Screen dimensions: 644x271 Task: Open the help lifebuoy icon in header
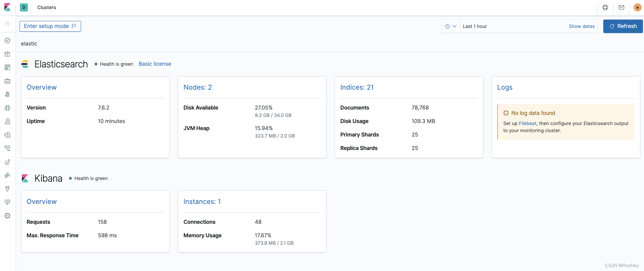pos(605,7)
